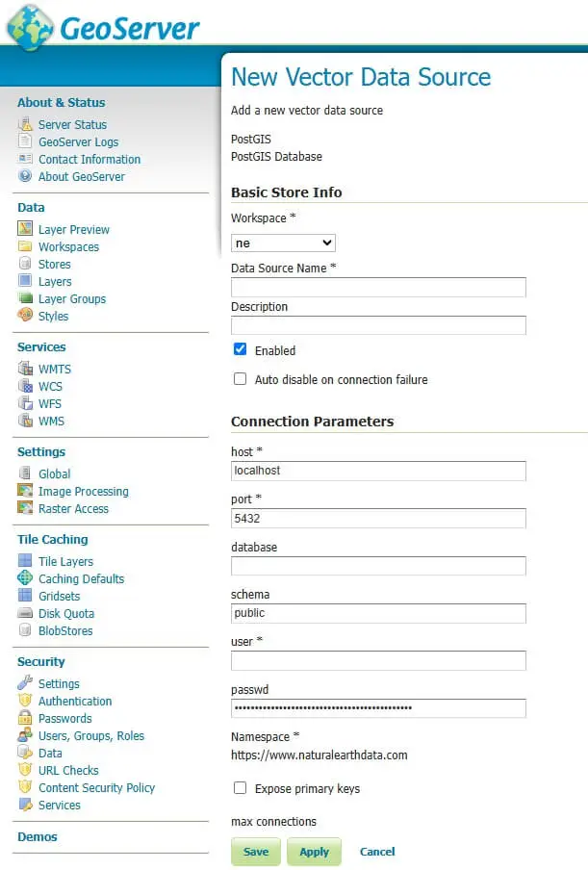588x870 pixels.
Task: Focus the user input field
Action: click(378, 660)
